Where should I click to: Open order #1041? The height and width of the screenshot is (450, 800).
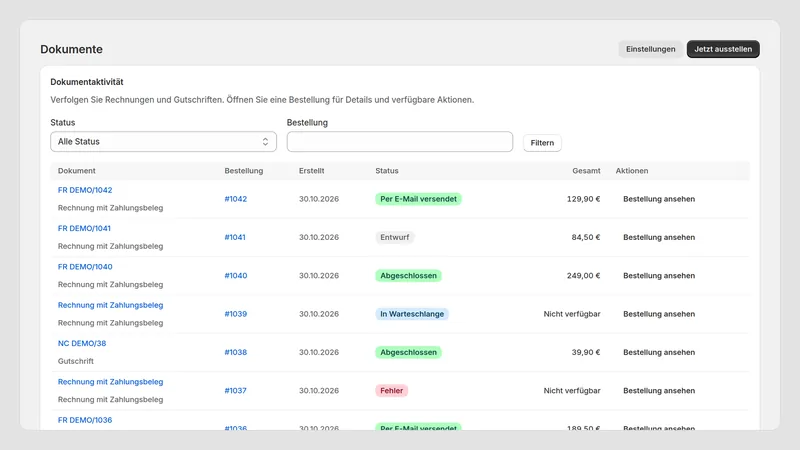click(x=235, y=237)
